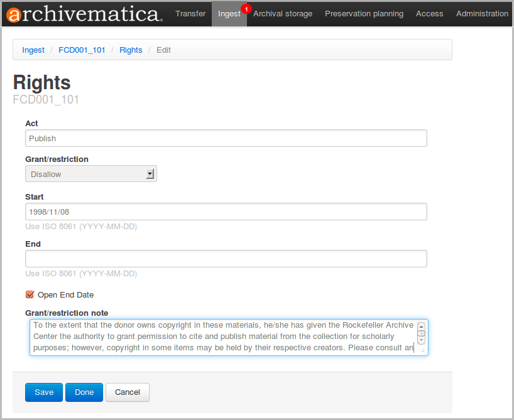Click the Done button

pos(84,392)
